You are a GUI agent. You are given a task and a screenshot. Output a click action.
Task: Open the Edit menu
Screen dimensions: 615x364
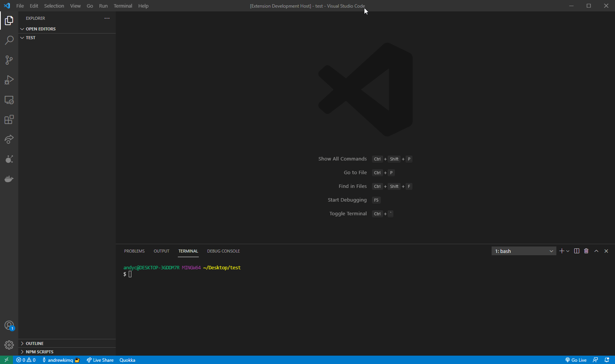coord(34,6)
